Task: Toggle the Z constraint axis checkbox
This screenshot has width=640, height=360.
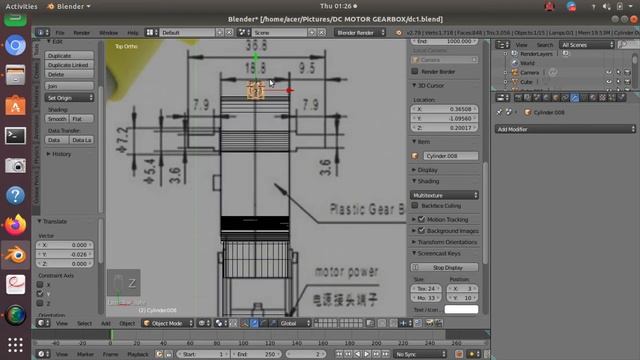Action: click(x=40, y=303)
